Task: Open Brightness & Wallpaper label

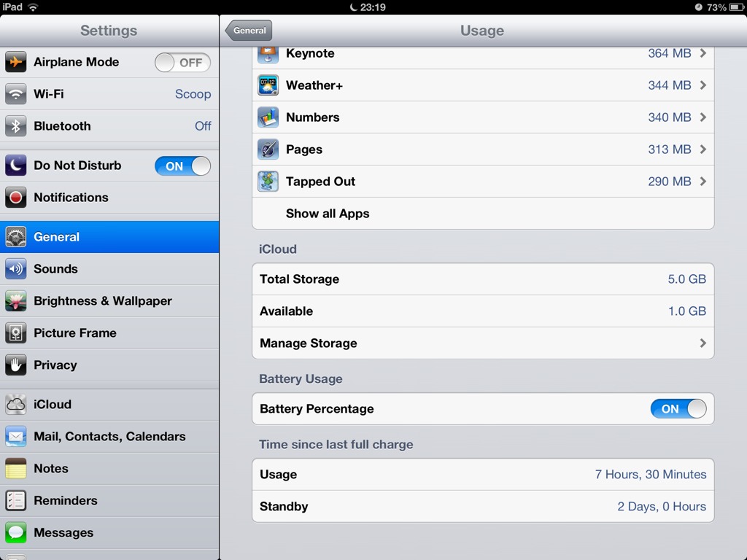Action: pyautogui.click(x=102, y=301)
